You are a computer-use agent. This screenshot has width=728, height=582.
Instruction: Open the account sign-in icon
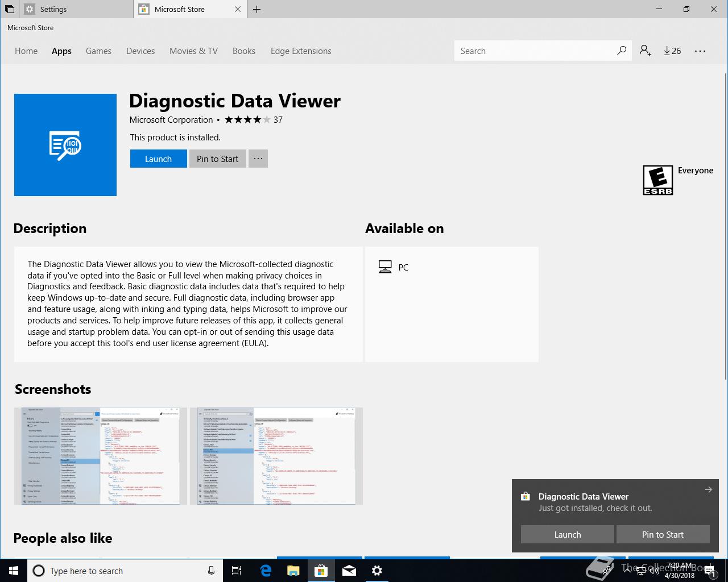[645, 51]
